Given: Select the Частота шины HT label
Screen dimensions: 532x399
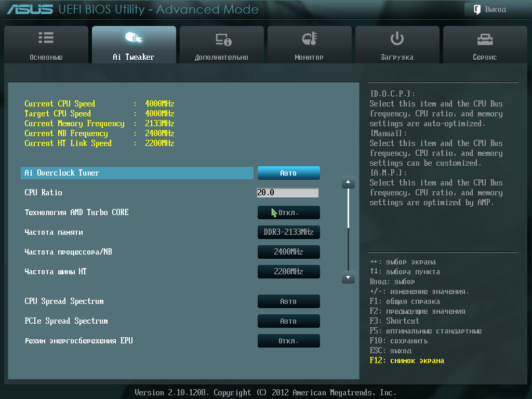Looking at the screenshot, I should [x=55, y=271].
